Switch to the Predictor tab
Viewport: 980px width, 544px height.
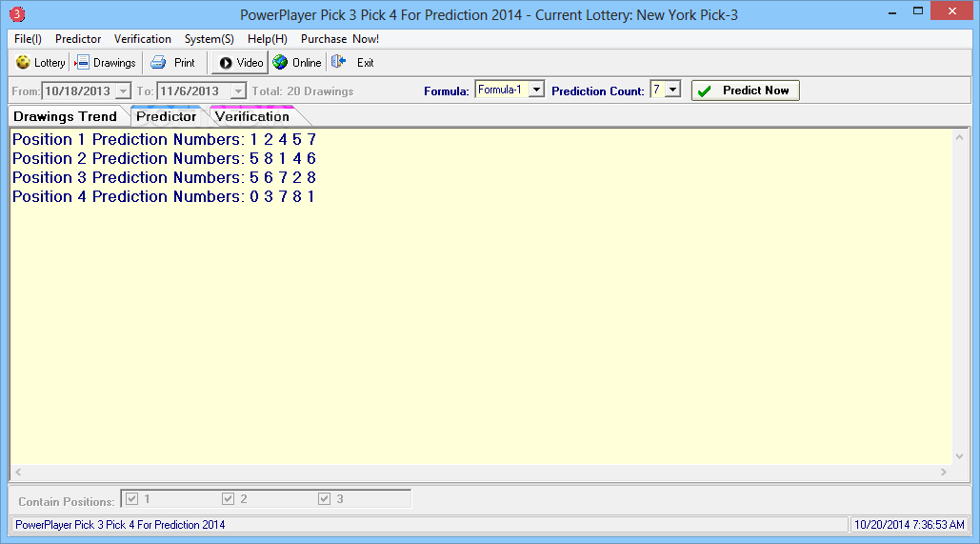coord(167,116)
